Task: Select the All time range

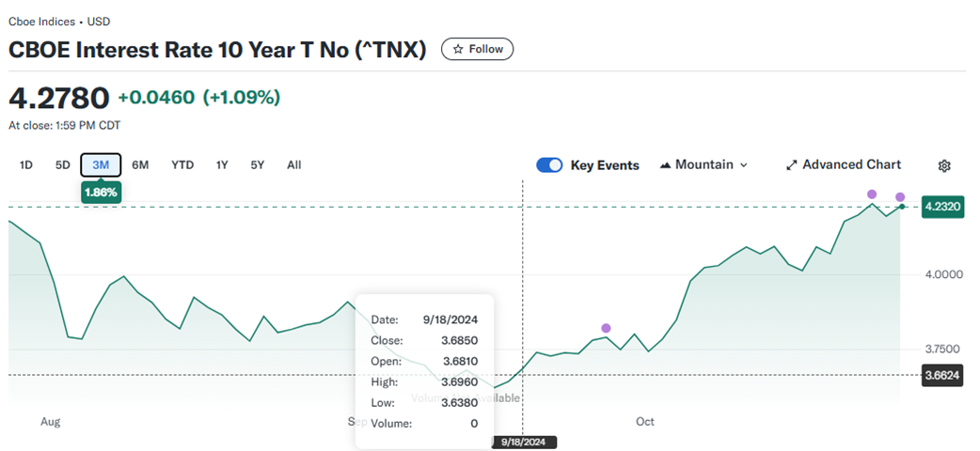Action: (294, 165)
